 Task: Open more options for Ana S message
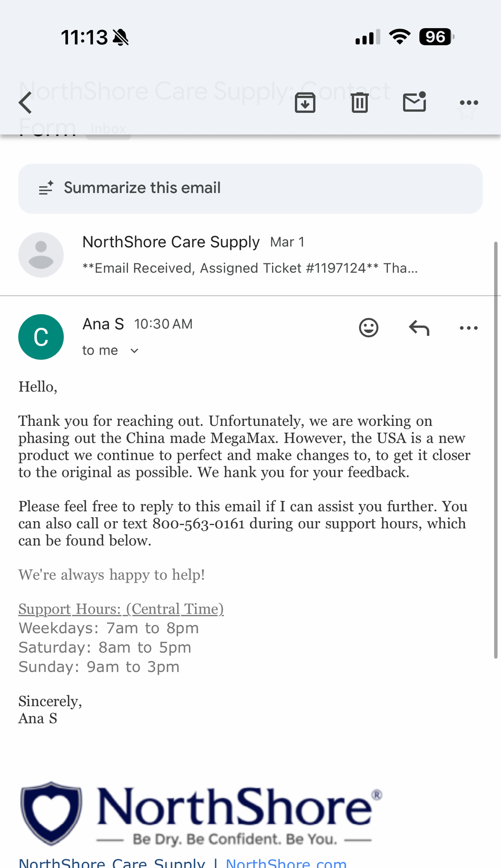[x=468, y=328]
